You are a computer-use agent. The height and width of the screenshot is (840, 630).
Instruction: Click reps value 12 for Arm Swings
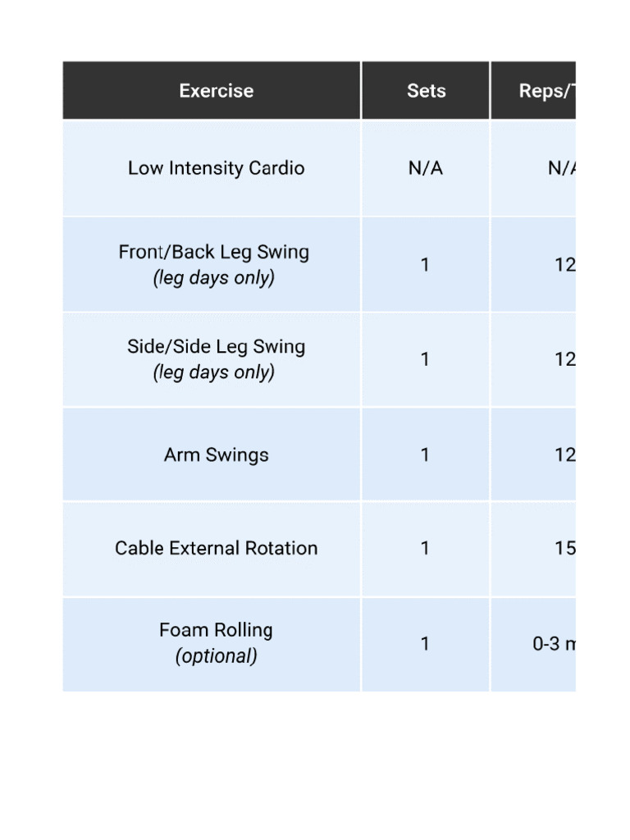coord(564,454)
